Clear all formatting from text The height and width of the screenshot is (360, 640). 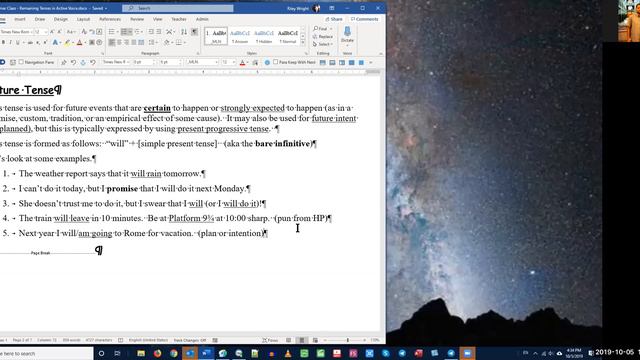84,32
